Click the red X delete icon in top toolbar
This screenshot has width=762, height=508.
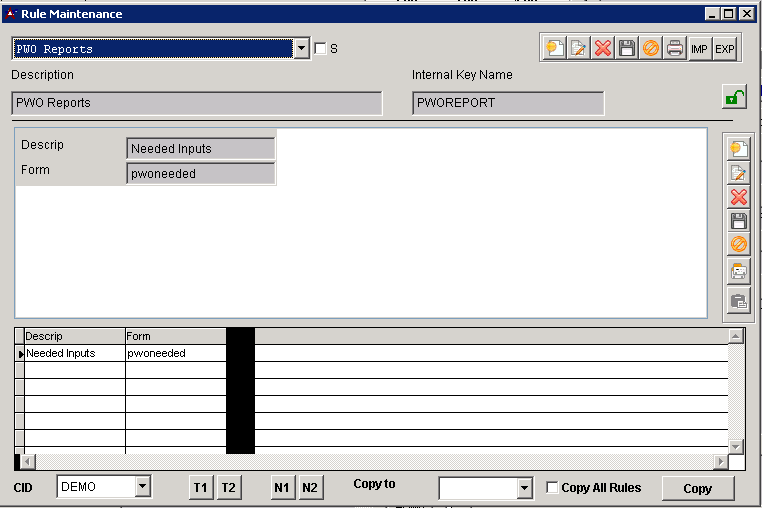tap(602, 48)
